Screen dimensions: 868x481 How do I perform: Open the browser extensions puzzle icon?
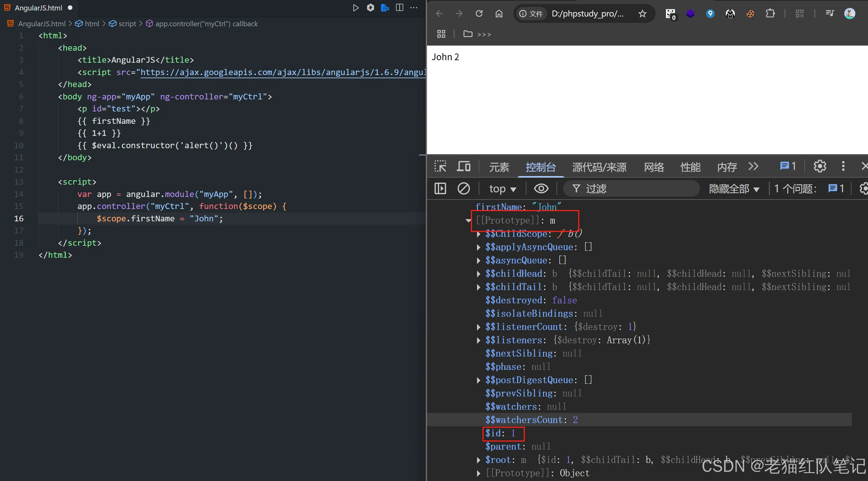point(770,14)
